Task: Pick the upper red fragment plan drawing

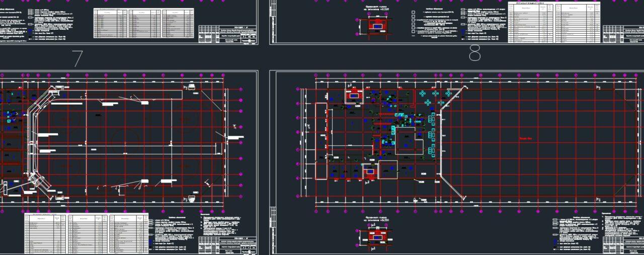Action: pyautogui.click(x=378, y=26)
